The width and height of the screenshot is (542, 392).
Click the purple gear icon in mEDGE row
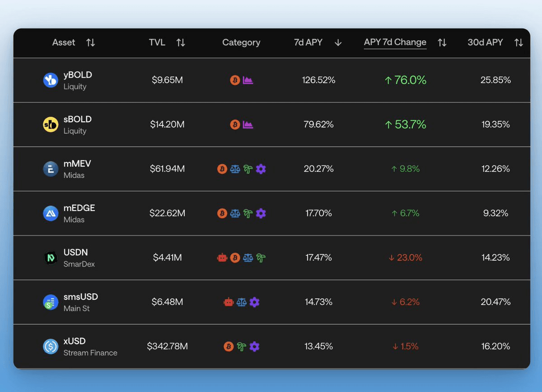pyautogui.click(x=261, y=213)
